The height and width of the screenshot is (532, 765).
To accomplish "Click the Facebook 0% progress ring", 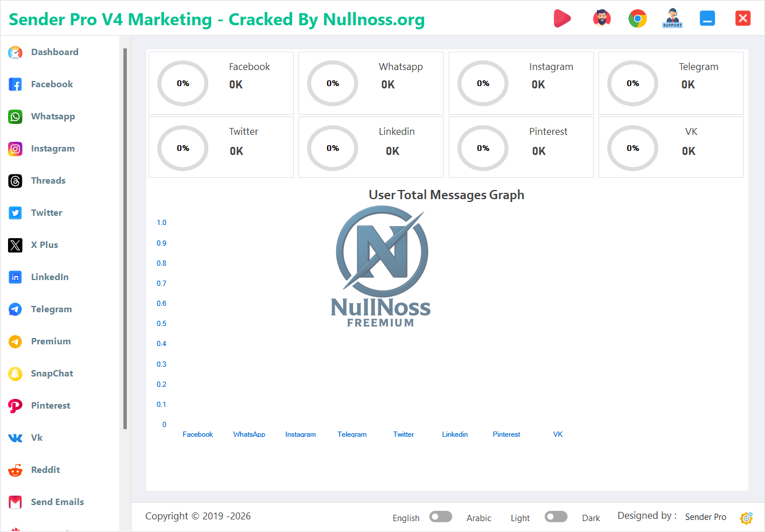I will 182,83.
